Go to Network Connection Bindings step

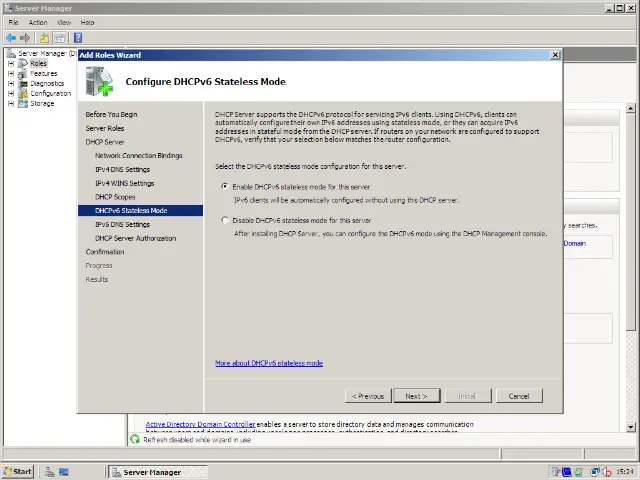139,156
